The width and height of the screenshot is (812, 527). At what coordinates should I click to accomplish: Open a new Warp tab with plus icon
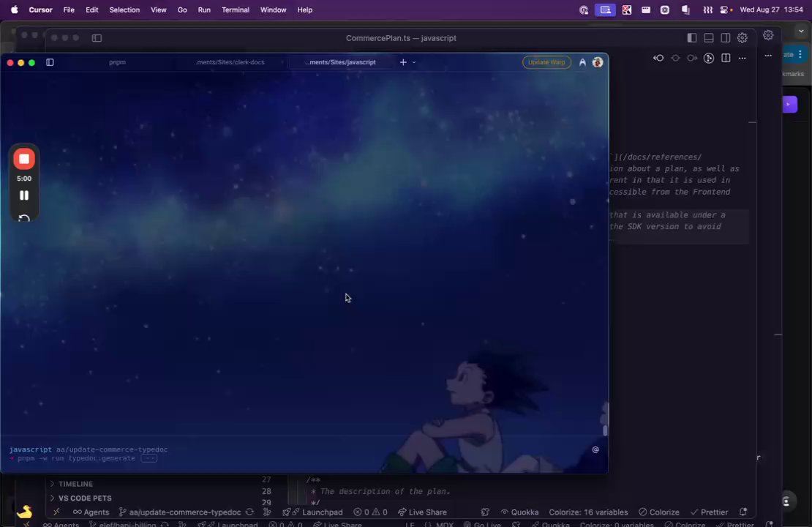(403, 62)
